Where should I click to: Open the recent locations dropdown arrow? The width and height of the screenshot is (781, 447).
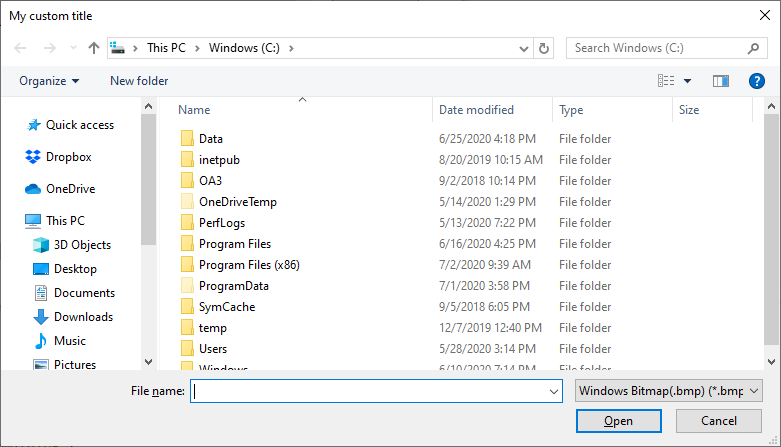pos(73,48)
